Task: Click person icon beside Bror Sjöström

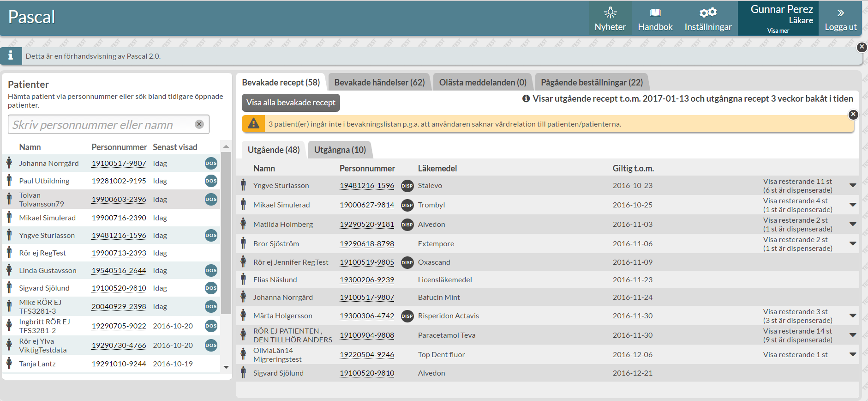Action: pos(243,243)
